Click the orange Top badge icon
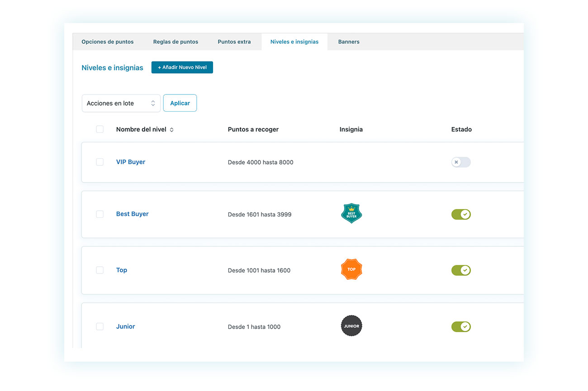 tap(351, 269)
